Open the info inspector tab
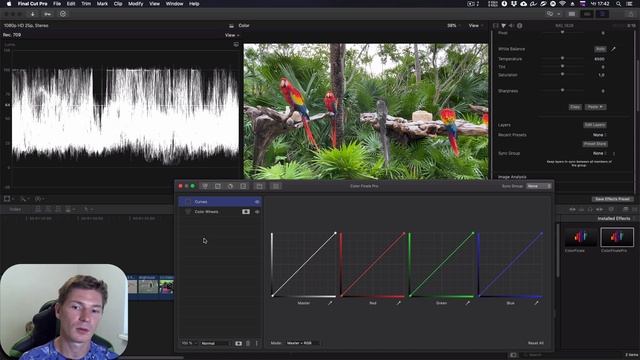The image size is (640, 360). 520,25
